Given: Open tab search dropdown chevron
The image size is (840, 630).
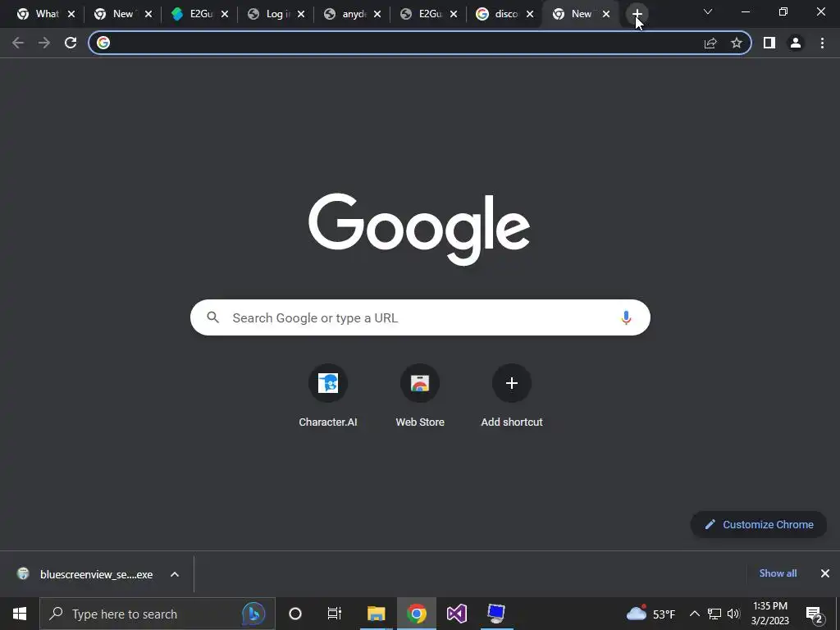Looking at the screenshot, I should click(708, 11).
